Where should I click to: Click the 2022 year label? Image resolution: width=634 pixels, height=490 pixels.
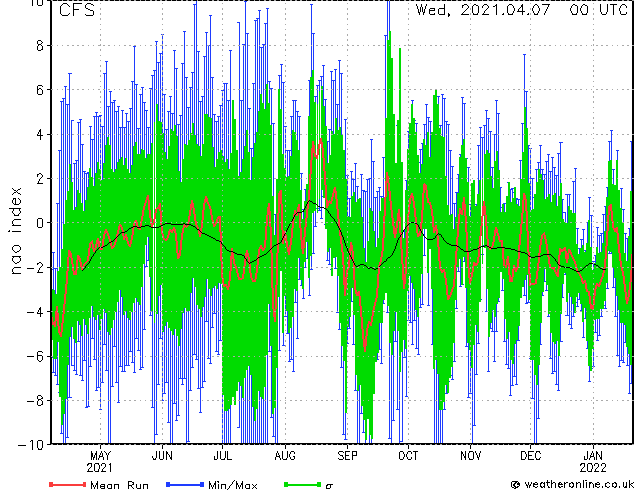pyautogui.click(x=593, y=468)
